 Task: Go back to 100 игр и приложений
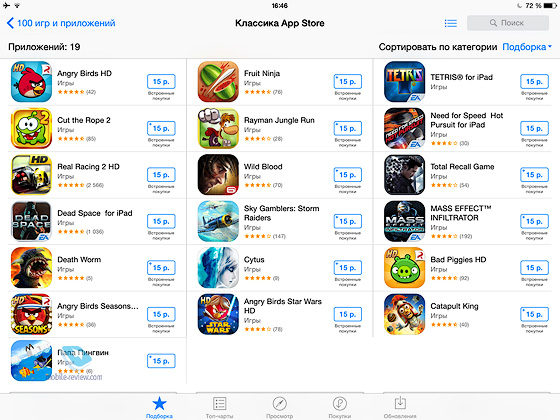[x=61, y=23]
